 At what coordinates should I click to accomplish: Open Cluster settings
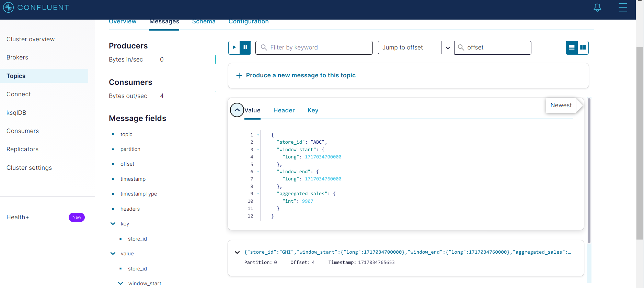click(x=29, y=168)
